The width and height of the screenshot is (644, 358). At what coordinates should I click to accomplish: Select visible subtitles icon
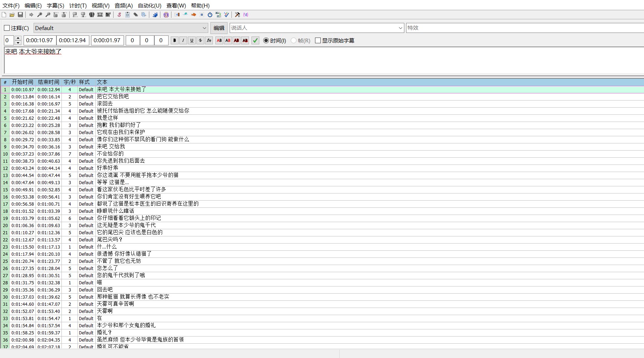click(92, 15)
